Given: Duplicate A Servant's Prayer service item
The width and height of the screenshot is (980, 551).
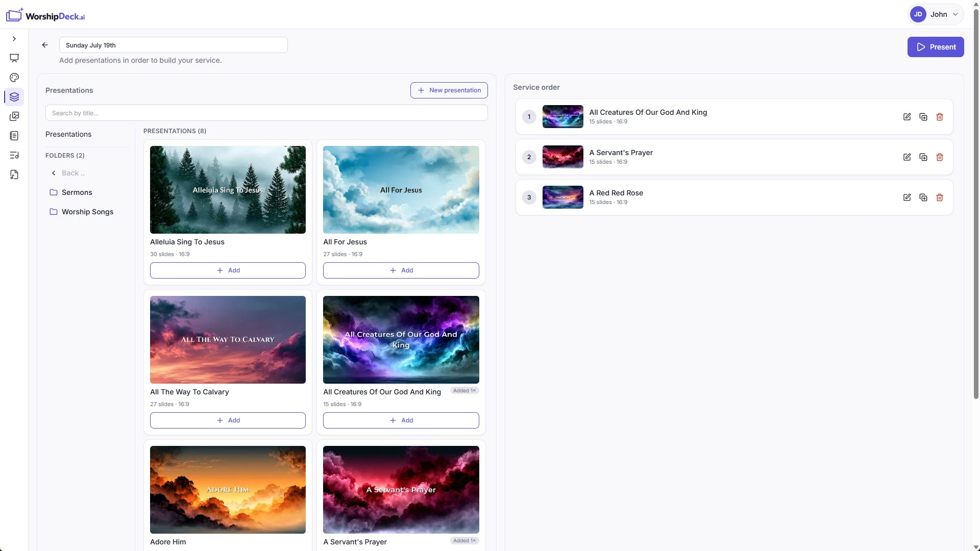Looking at the screenshot, I should pyautogui.click(x=923, y=157).
